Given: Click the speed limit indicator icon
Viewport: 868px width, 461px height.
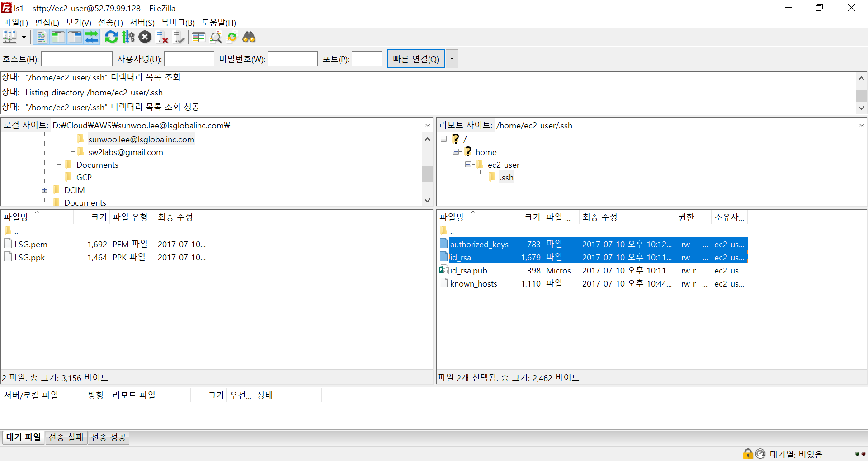Looking at the screenshot, I should pos(760,454).
